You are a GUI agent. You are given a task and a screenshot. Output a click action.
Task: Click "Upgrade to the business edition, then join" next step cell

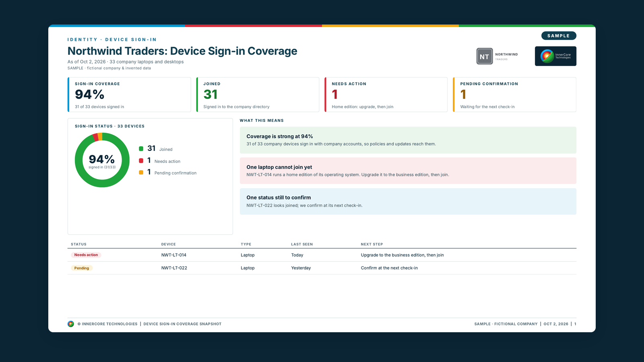coord(402,255)
